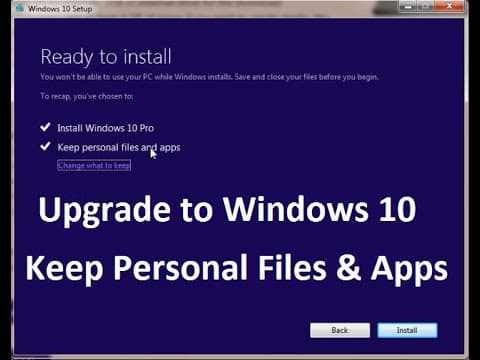480x360 pixels.
Task: Select the text Keep personal files and apps
Action: 119,147
